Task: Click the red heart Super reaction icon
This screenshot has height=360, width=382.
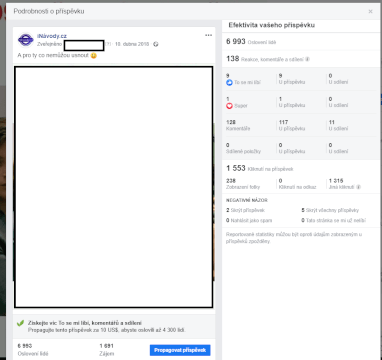Action: pyautogui.click(x=229, y=106)
